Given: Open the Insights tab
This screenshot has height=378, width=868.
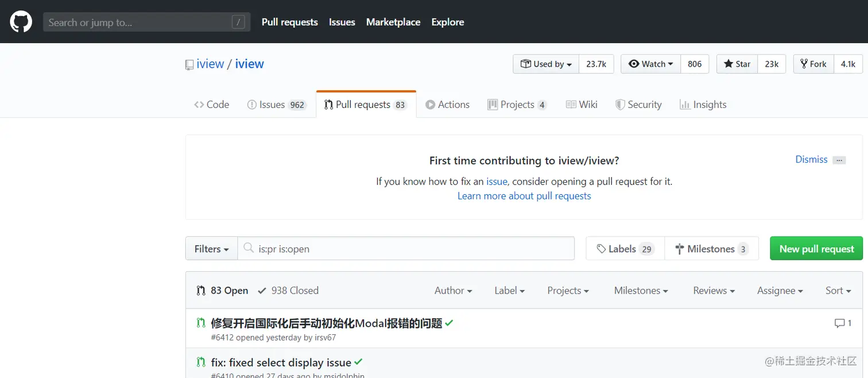Looking at the screenshot, I should point(703,105).
